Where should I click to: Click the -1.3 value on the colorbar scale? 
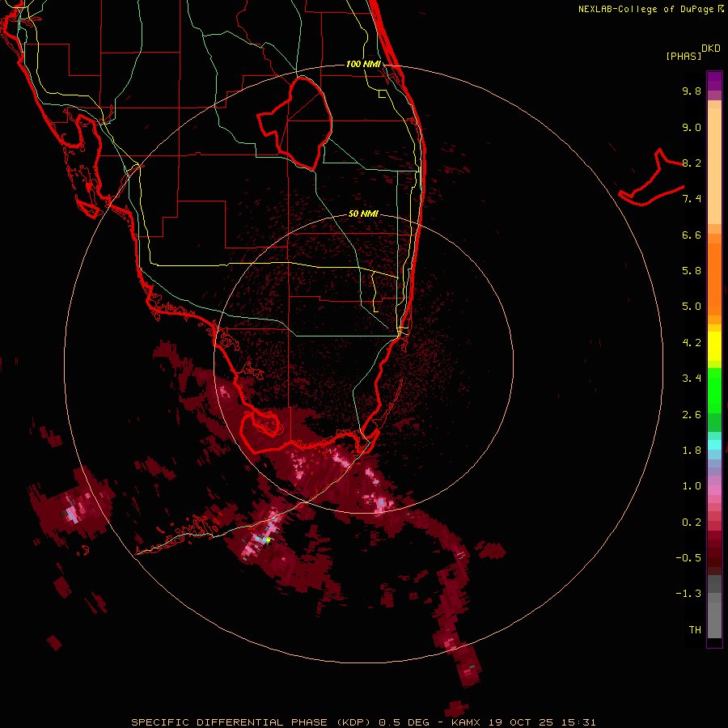688,594
